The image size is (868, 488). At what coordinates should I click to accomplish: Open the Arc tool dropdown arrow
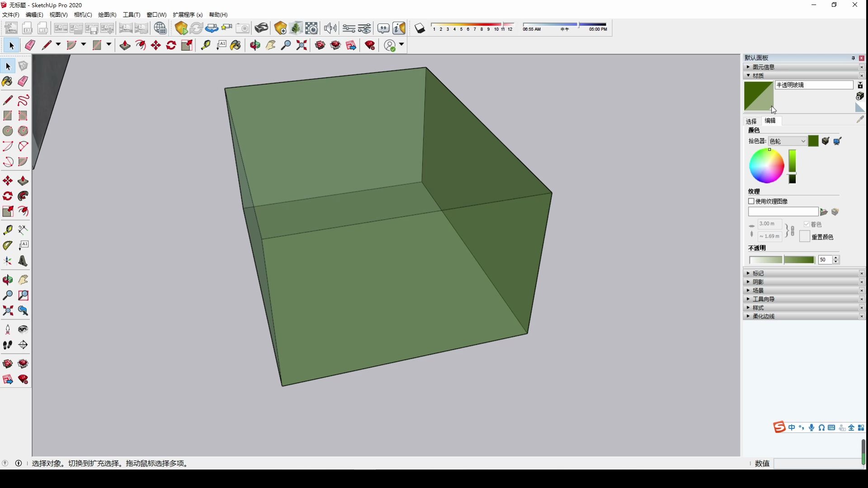pos(84,45)
